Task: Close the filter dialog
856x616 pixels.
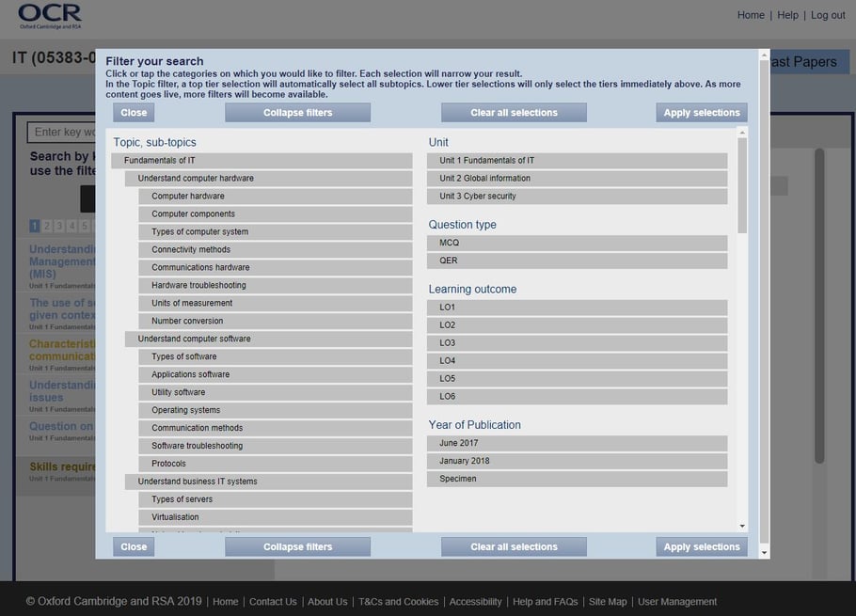Action: [x=133, y=112]
